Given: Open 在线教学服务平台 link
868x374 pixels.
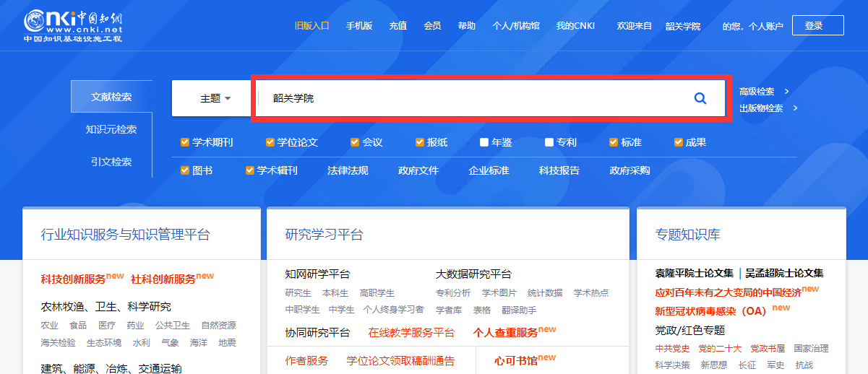Looking at the screenshot, I should point(411,333).
